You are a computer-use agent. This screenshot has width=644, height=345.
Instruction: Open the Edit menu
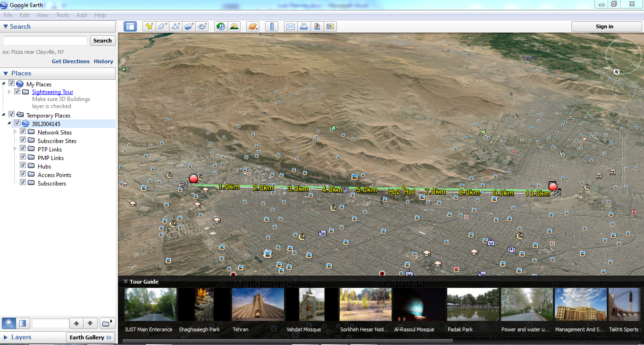coord(25,15)
